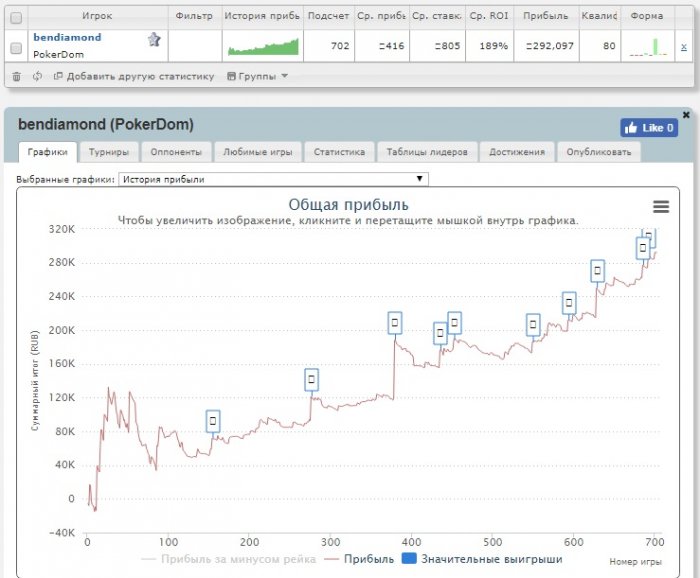Switch to the Статистика tab
The width and height of the screenshot is (700, 578).
coord(339,152)
